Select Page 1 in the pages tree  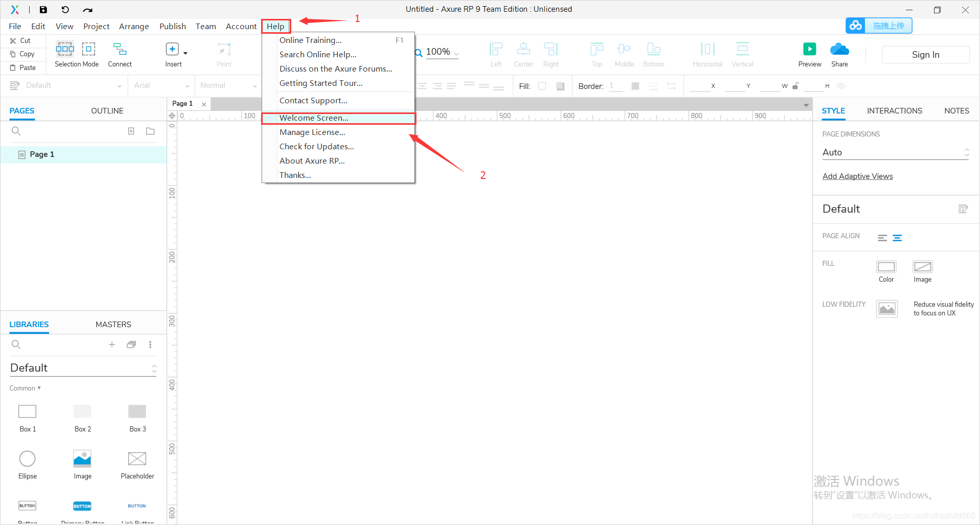pos(84,154)
